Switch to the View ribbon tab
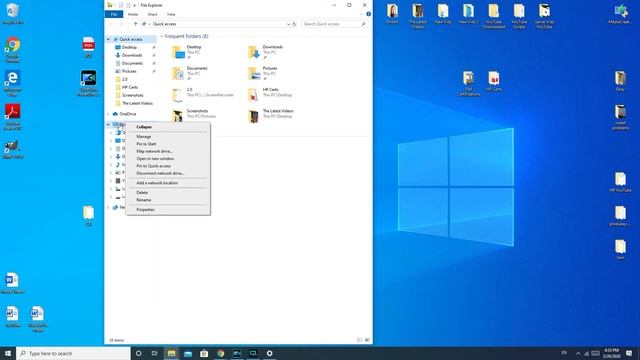 pos(171,14)
